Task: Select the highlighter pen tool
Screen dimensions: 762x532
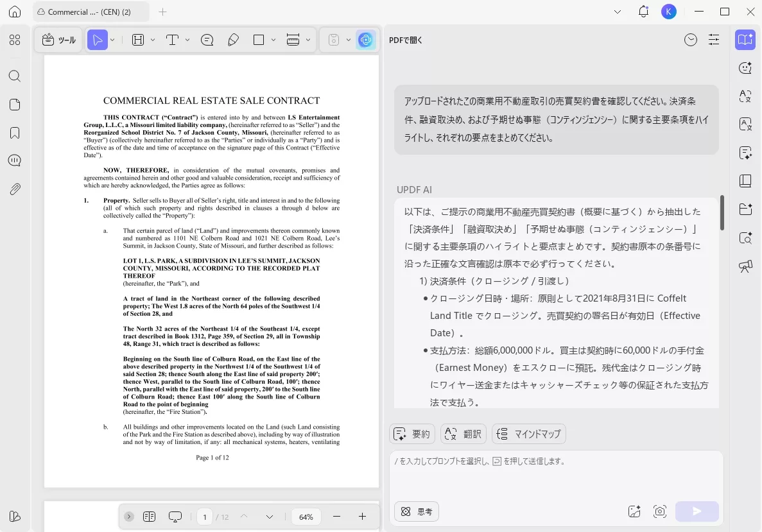Action: point(233,40)
